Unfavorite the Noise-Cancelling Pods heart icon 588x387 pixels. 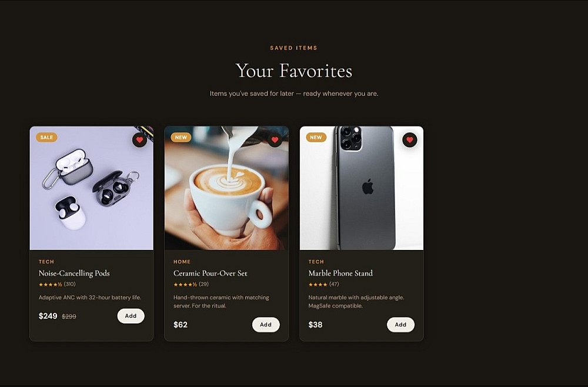coord(139,140)
